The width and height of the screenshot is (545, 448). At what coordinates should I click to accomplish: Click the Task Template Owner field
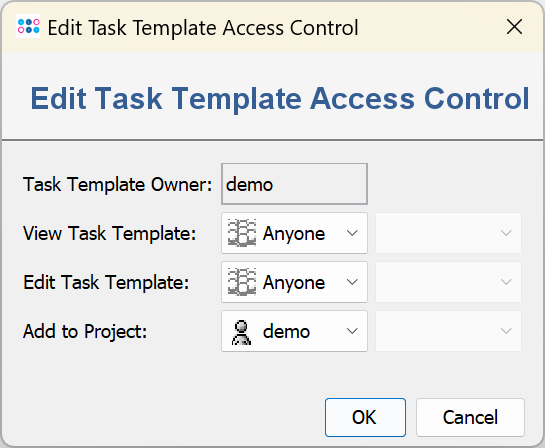pyautogui.click(x=294, y=184)
